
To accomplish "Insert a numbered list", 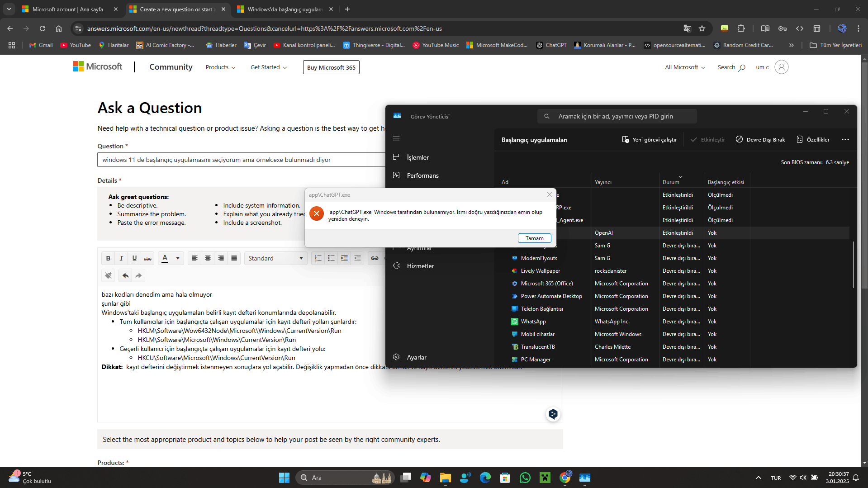I will tap(318, 258).
